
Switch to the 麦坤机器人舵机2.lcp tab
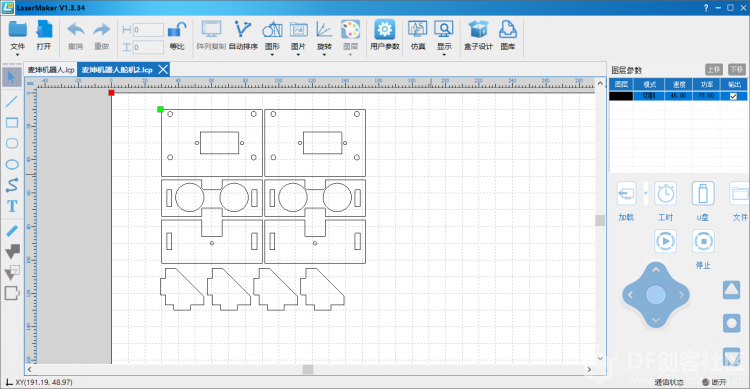pos(117,70)
